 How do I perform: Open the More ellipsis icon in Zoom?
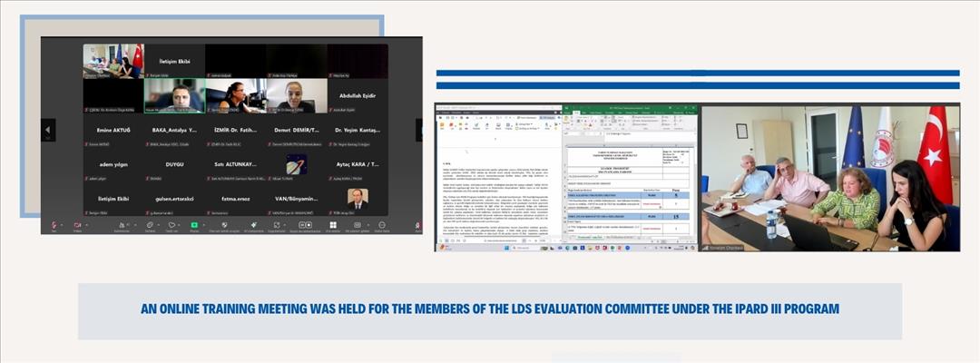tap(382, 224)
